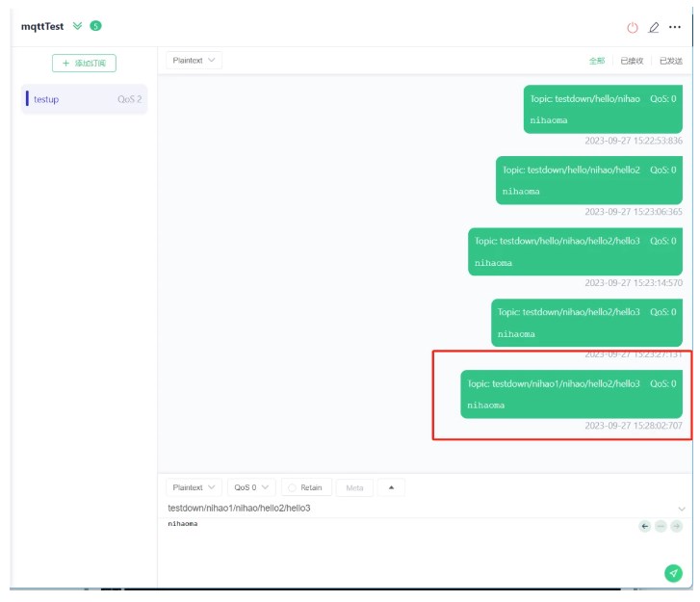
Task: Click the disconnect power icon
Action: click(x=633, y=28)
